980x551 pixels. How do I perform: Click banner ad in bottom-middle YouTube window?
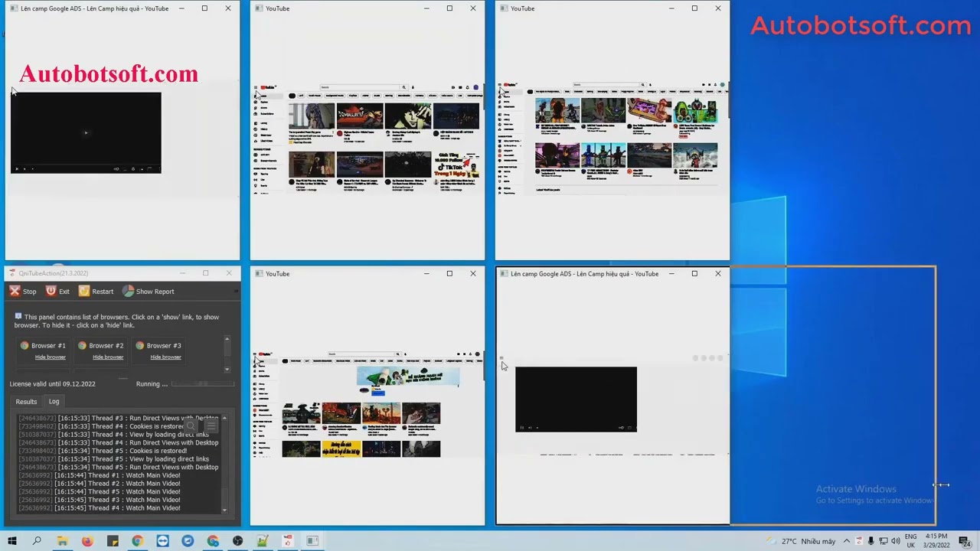408,376
